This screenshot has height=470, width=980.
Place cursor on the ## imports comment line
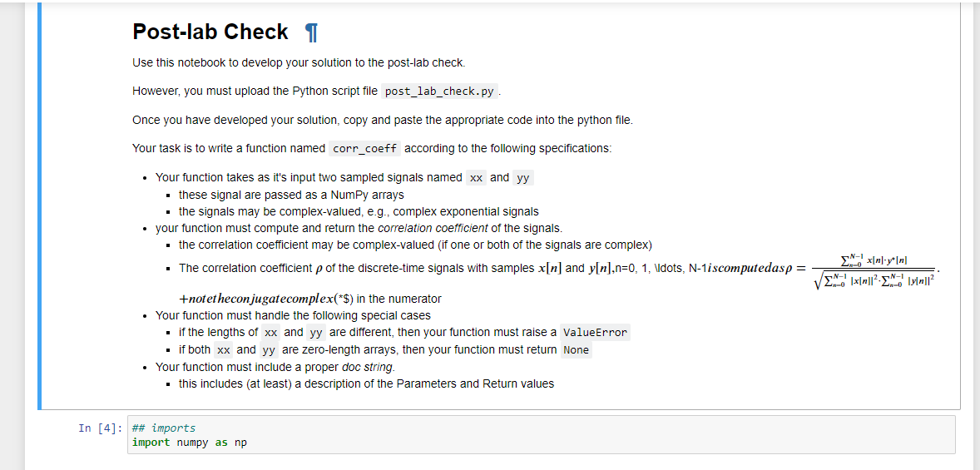point(164,428)
